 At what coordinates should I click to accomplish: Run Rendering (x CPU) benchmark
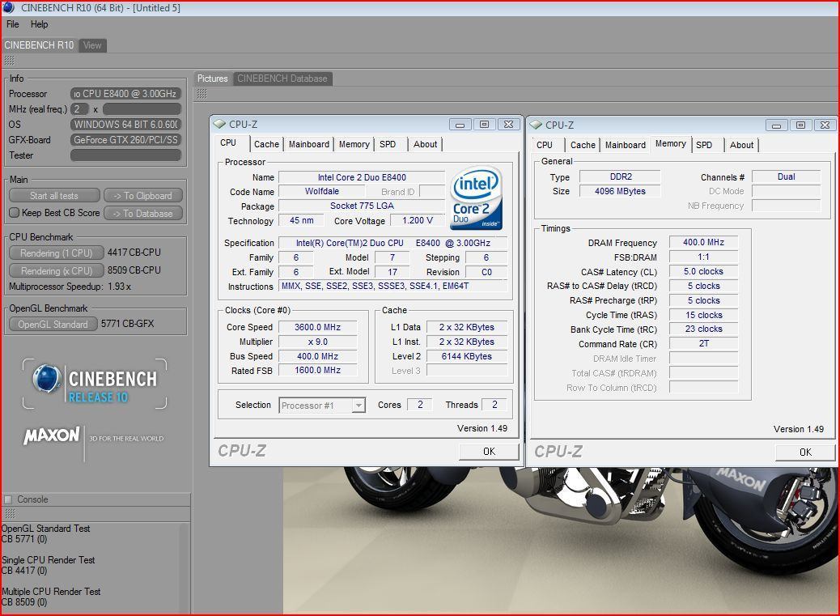pos(57,270)
